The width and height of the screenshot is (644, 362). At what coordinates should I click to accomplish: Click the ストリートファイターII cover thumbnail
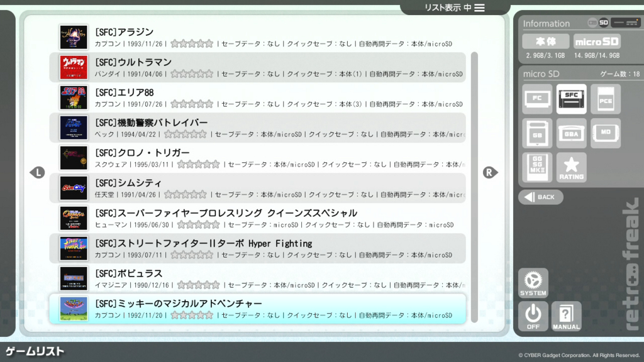(x=74, y=248)
